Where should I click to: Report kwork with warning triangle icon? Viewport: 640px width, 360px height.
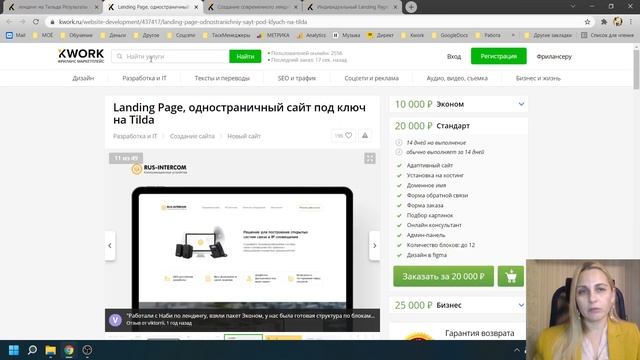[365, 136]
